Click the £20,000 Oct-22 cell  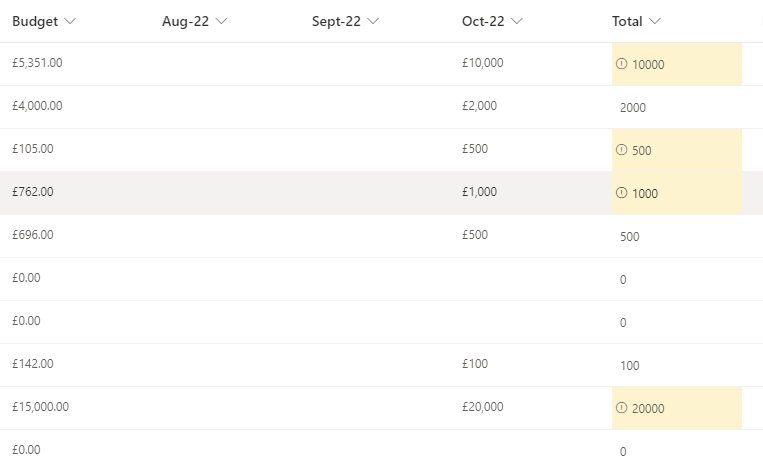tap(483, 407)
